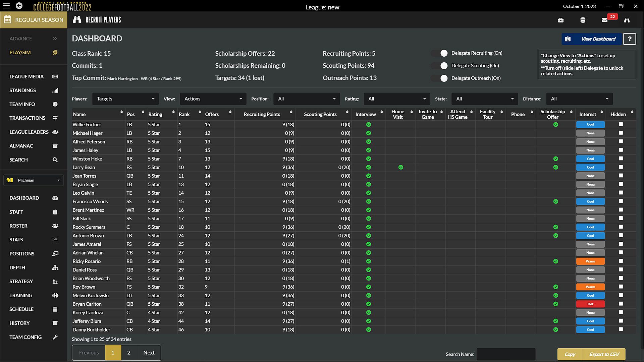Open the hamburger menu icon

pos(6,6)
